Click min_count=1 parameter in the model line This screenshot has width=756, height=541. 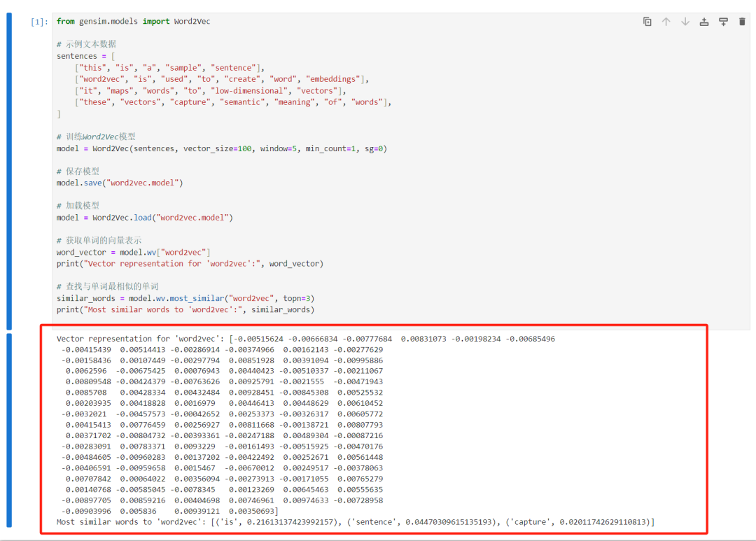pos(330,148)
